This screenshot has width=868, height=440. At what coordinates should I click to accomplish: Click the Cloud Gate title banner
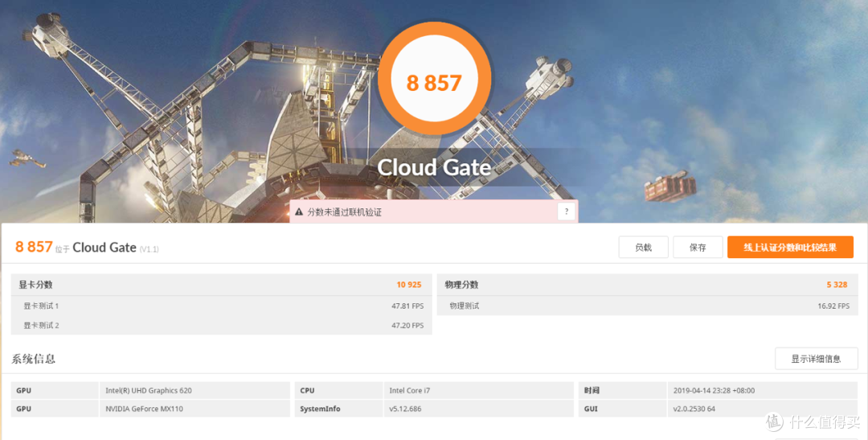434,167
